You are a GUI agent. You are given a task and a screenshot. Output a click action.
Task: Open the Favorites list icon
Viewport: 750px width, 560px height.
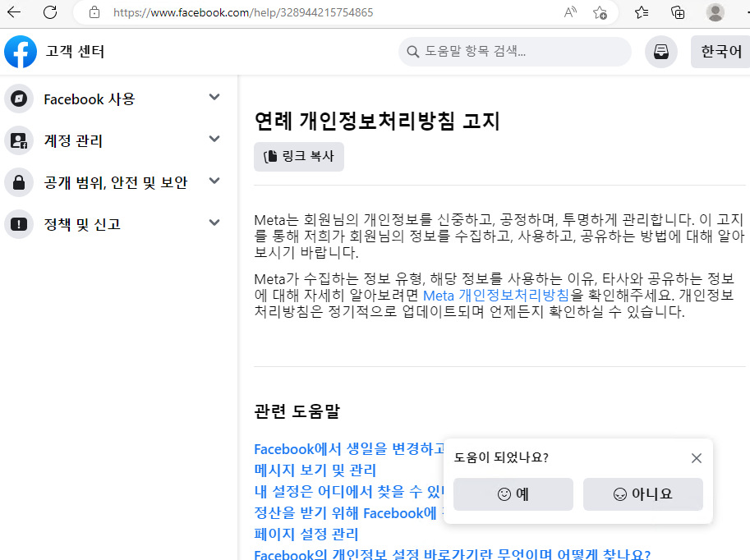642,12
